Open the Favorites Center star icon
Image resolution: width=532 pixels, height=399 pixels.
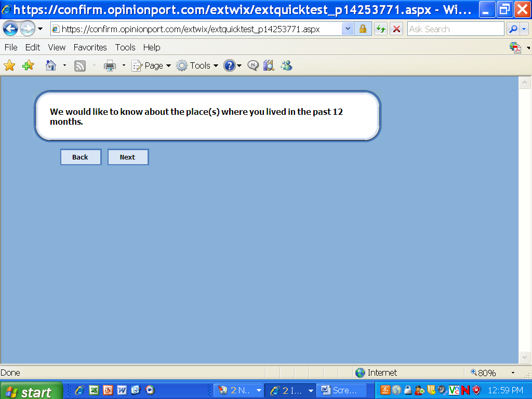[9, 65]
